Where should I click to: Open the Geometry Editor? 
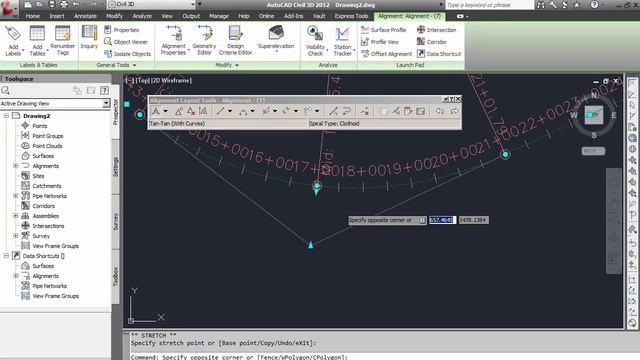coord(204,40)
